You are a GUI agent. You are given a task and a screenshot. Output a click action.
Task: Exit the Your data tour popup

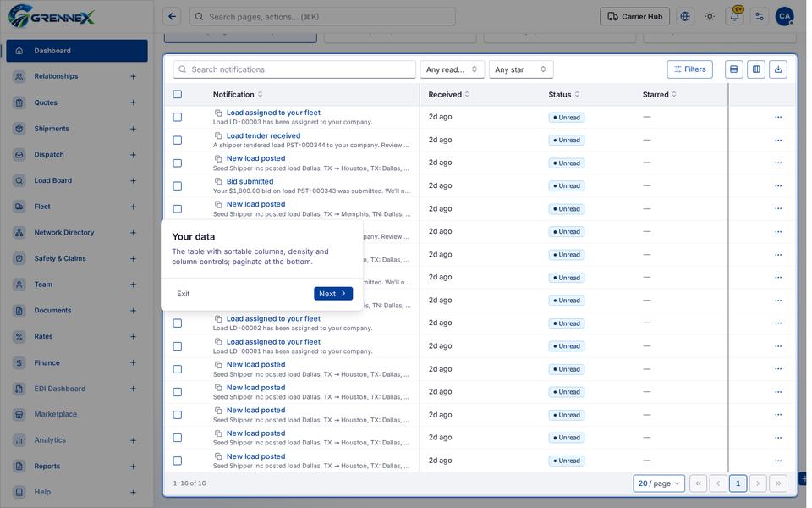(x=183, y=294)
